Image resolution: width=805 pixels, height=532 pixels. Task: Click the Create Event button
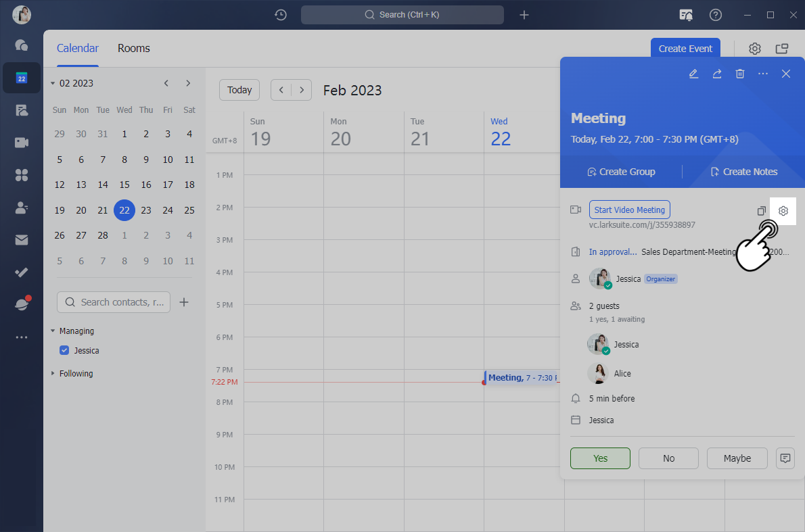tap(685, 49)
